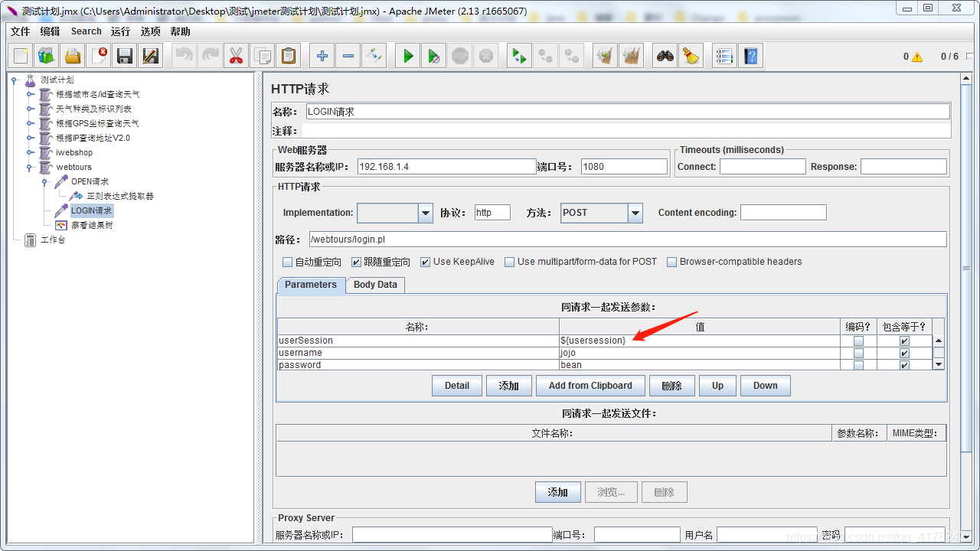
Task: Click the 路径 field with /webtours/login.pl
Action: [628, 240]
